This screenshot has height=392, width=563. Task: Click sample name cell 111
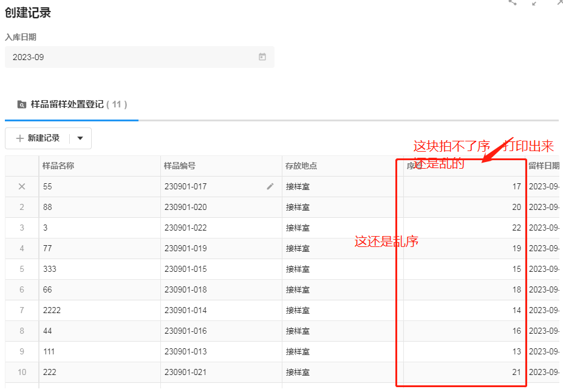100,351
